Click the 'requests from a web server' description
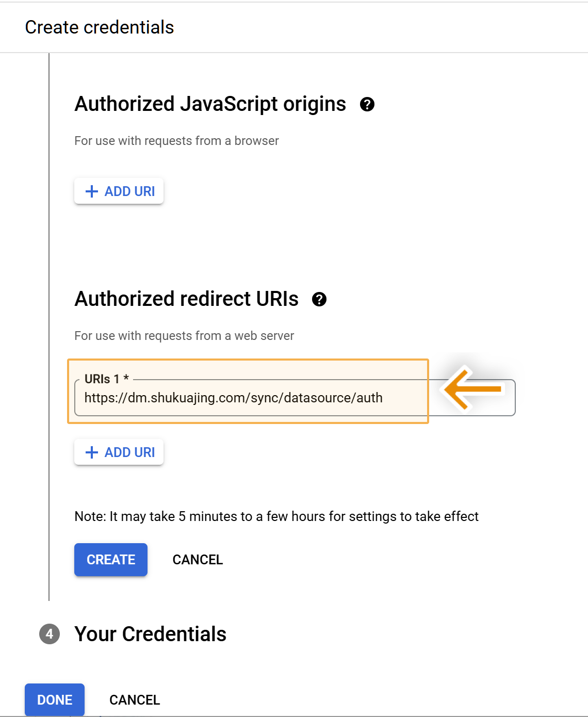This screenshot has width=588, height=717. click(184, 336)
